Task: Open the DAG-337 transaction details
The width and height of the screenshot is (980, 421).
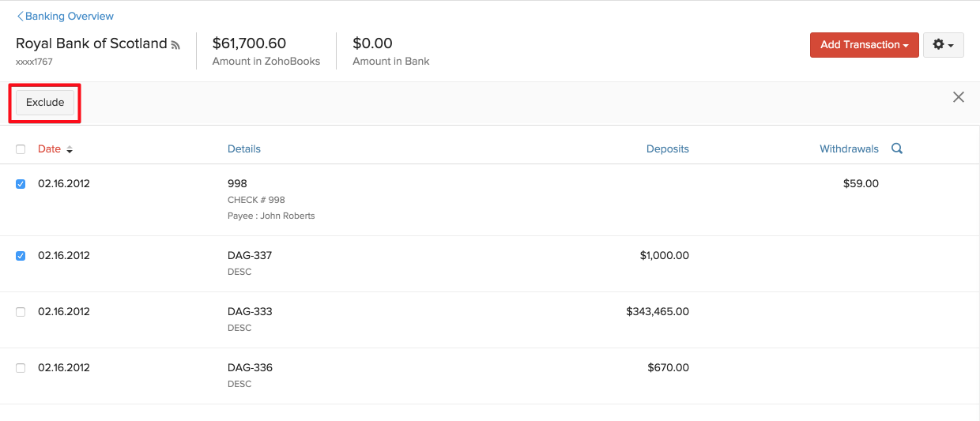Action: click(x=250, y=256)
